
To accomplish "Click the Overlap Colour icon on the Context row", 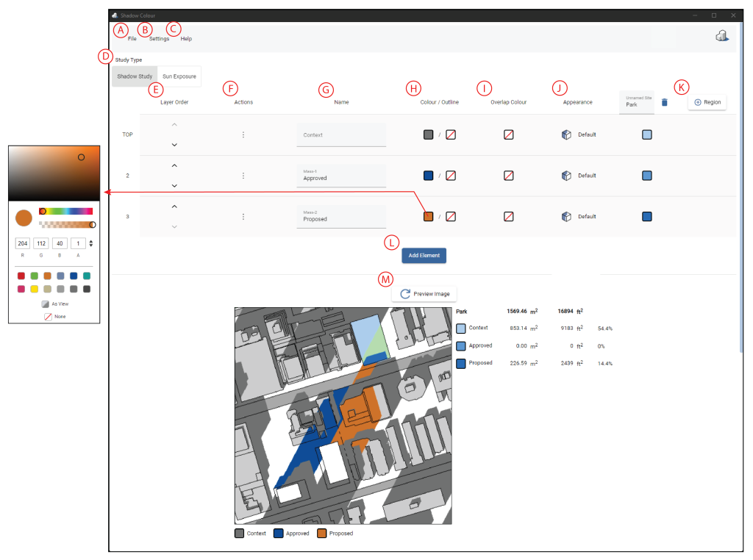I will pos(508,134).
